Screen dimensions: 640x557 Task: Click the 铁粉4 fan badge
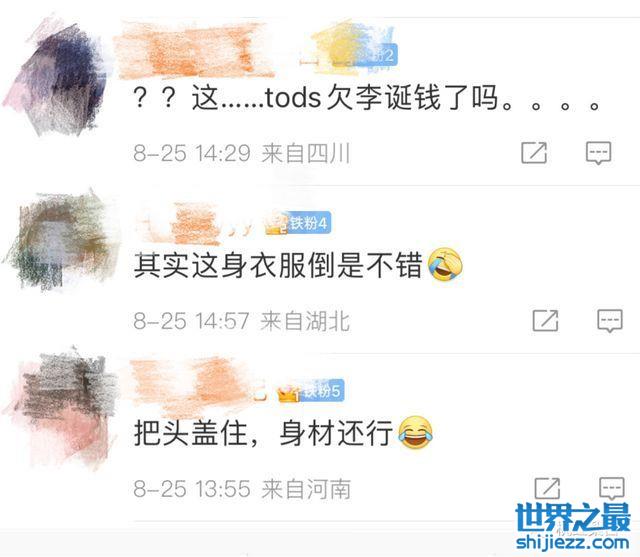pyautogui.click(x=308, y=223)
